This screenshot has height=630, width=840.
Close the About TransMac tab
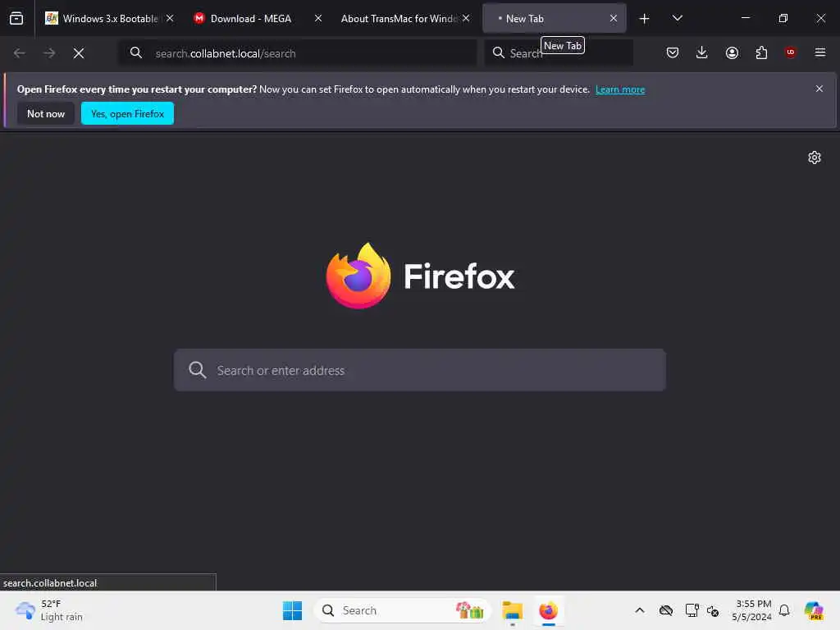click(466, 18)
